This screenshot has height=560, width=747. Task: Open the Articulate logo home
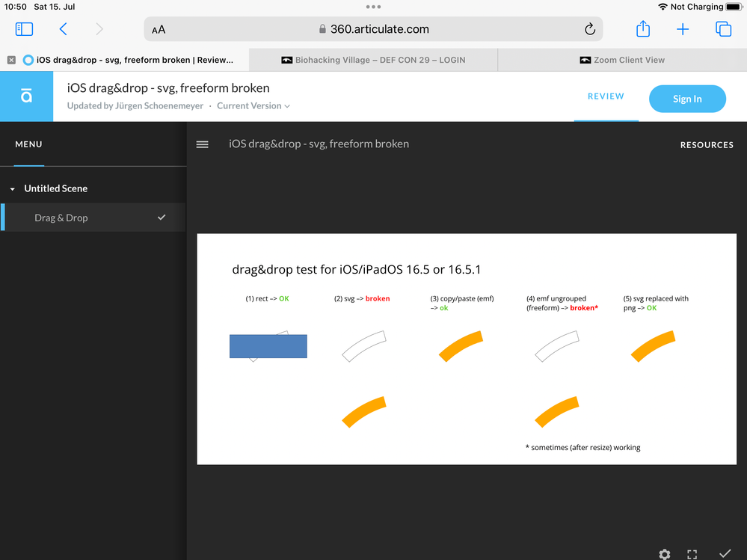(27, 96)
